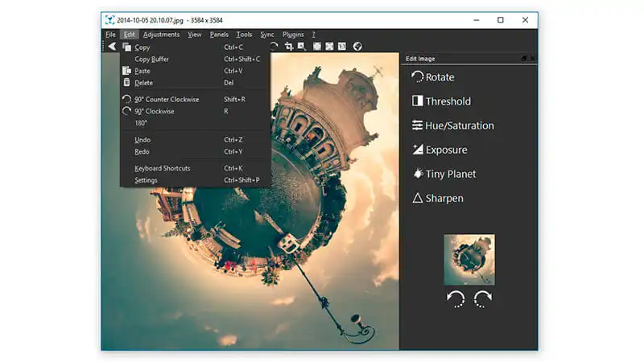The height and width of the screenshot is (362, 644).
Task: Click the fullscreen expand-arrows toolbar icon
Action: point(329,47)
